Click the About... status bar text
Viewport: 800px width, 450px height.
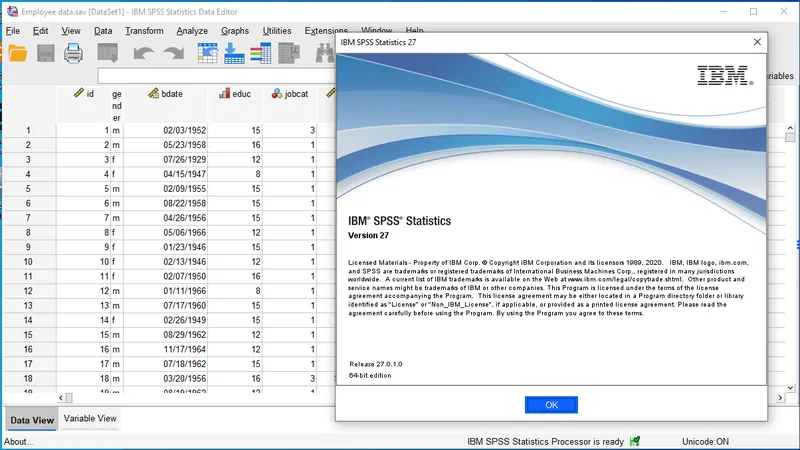(19, 442)
